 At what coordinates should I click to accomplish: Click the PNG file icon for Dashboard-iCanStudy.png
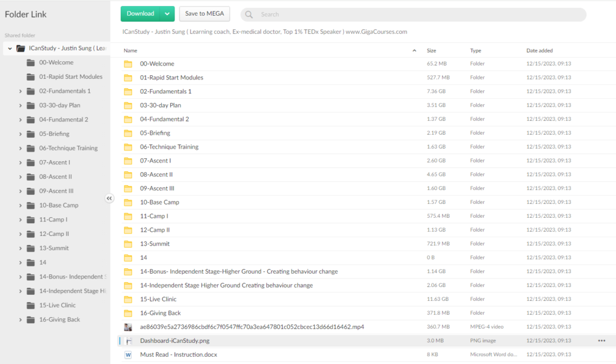(128, 341)
